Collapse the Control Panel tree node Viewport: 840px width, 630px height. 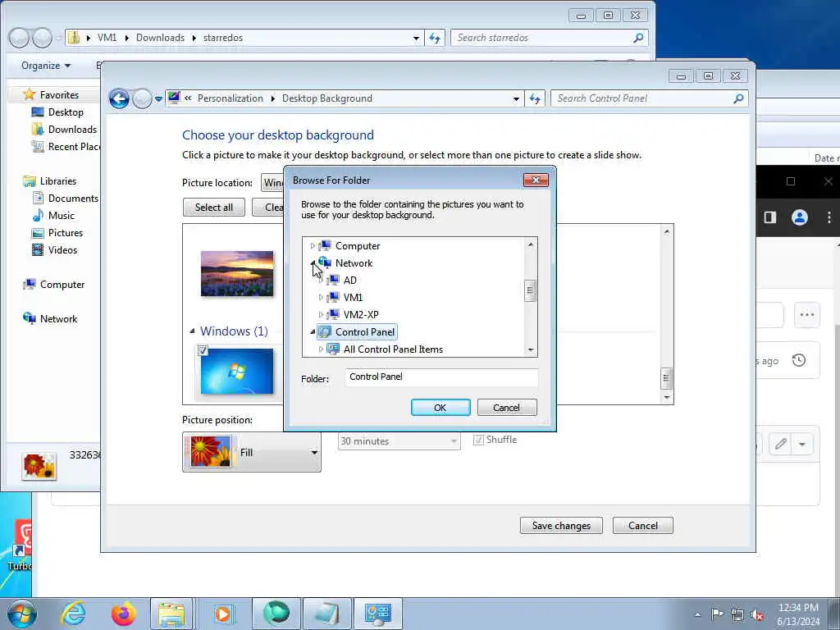tap(313, 331)
